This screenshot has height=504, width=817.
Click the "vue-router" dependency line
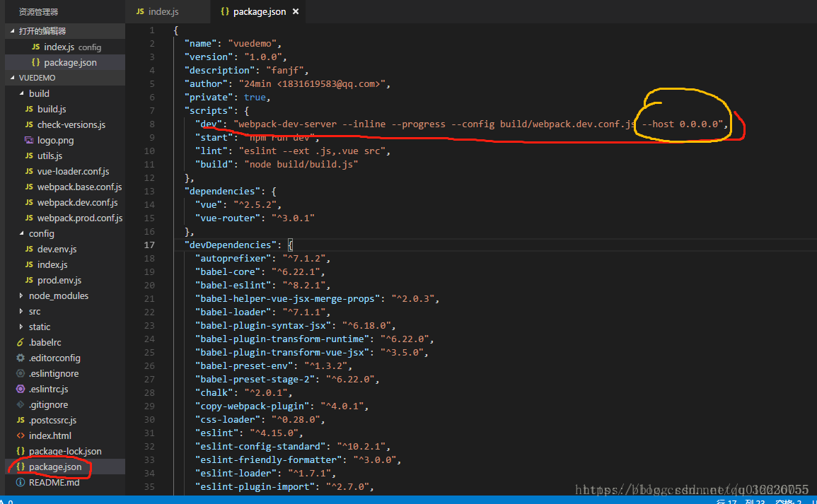(x=255, y=218)
